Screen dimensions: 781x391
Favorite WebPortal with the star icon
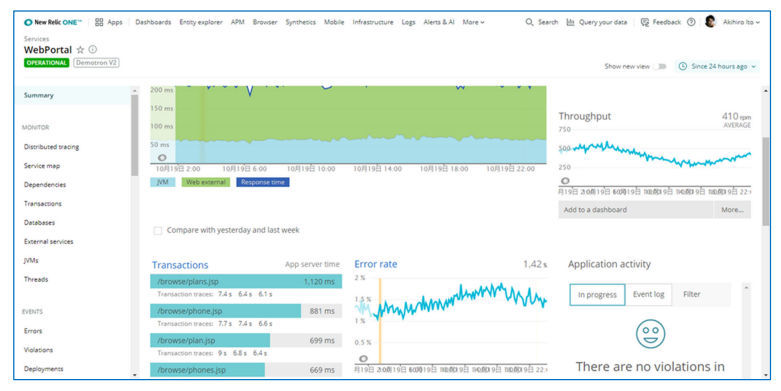pos(80,50)
